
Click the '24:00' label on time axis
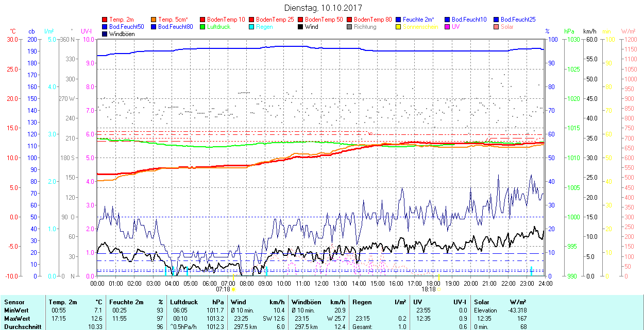546,283
